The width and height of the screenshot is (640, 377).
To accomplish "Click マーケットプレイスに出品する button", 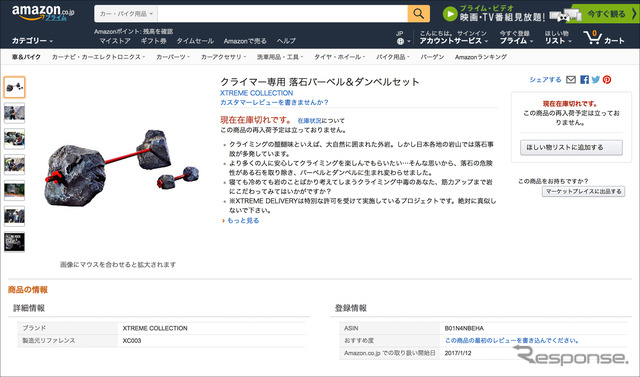I will [x=583, y=191].
